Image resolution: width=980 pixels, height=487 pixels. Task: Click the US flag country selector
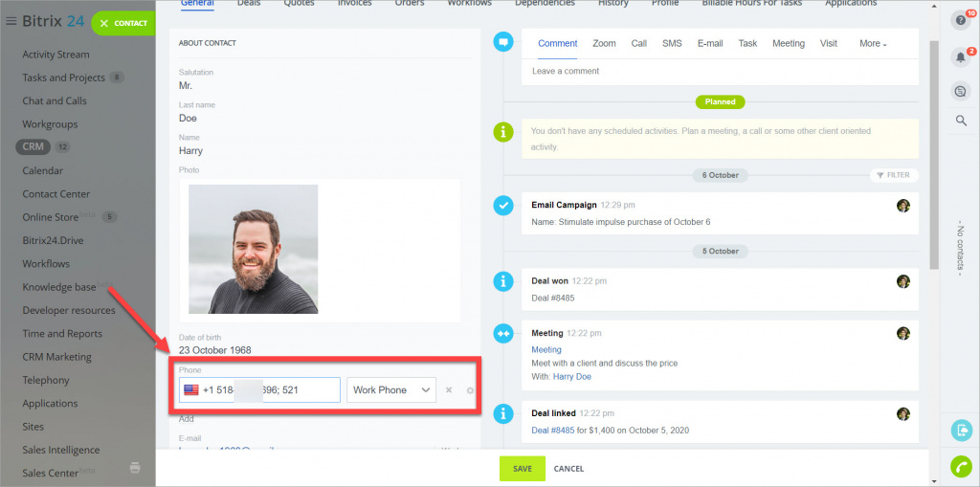[191, 390]
